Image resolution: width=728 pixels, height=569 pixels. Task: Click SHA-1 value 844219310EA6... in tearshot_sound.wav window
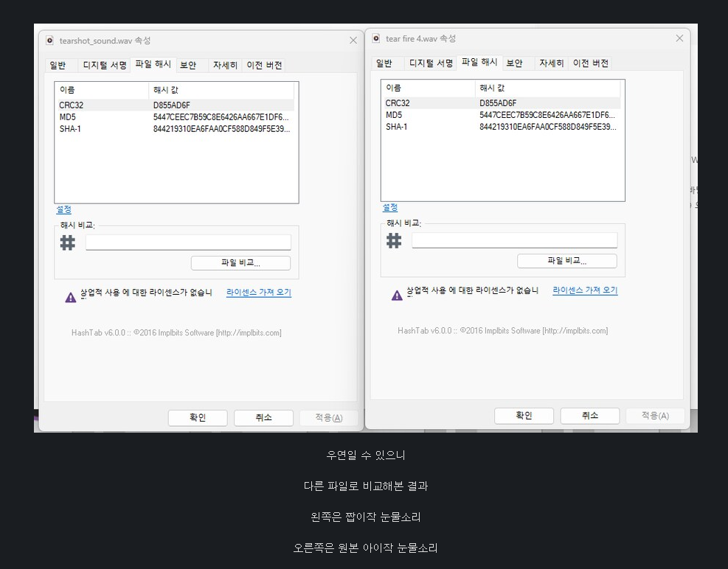[221, 129]
